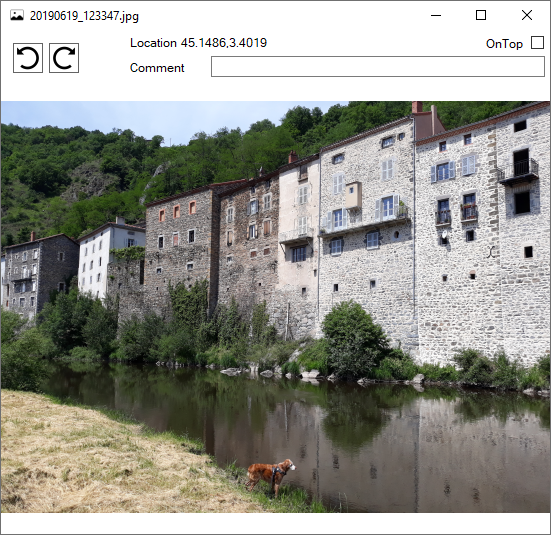551x535 pixels.
Task: Minimize the image viewer window
Action: 436,15
